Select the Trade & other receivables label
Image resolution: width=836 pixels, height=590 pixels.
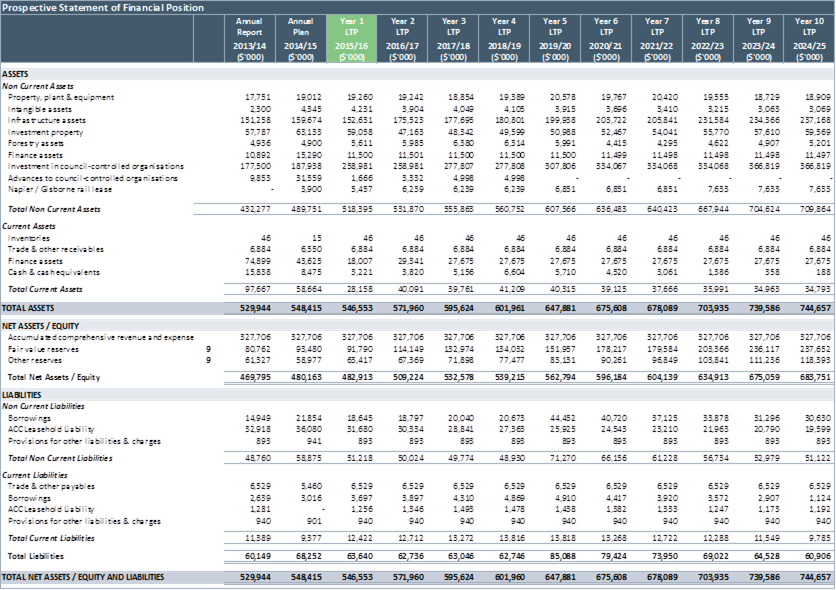coord(56,249)
